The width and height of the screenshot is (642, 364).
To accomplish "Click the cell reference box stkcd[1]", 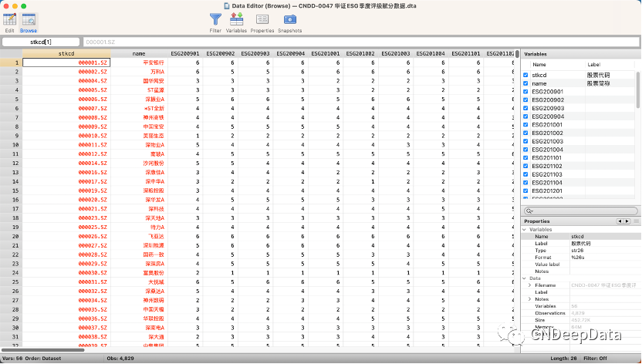I will [x=41, y=42].
